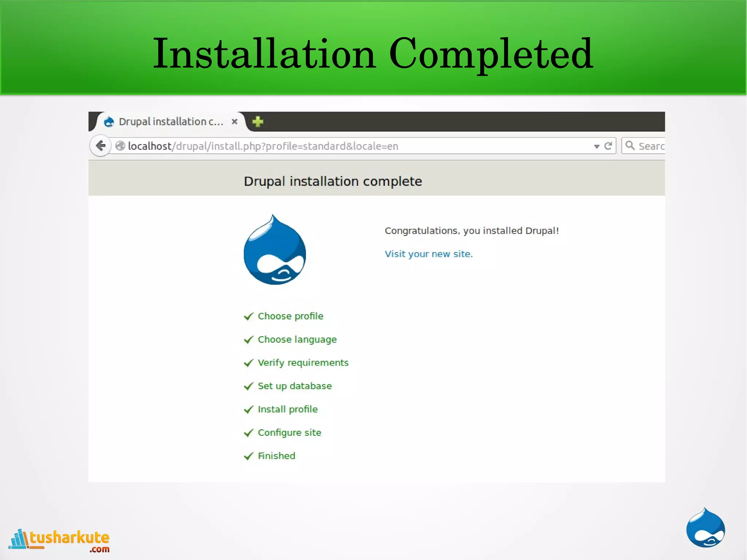Open the URL history dropdown arrow
Viewport: 747px width, 560px height.
pos(596,146)
